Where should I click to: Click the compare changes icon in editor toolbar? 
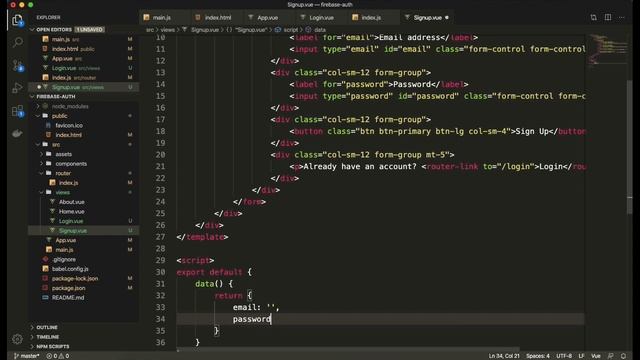click(x=593, y=18)
